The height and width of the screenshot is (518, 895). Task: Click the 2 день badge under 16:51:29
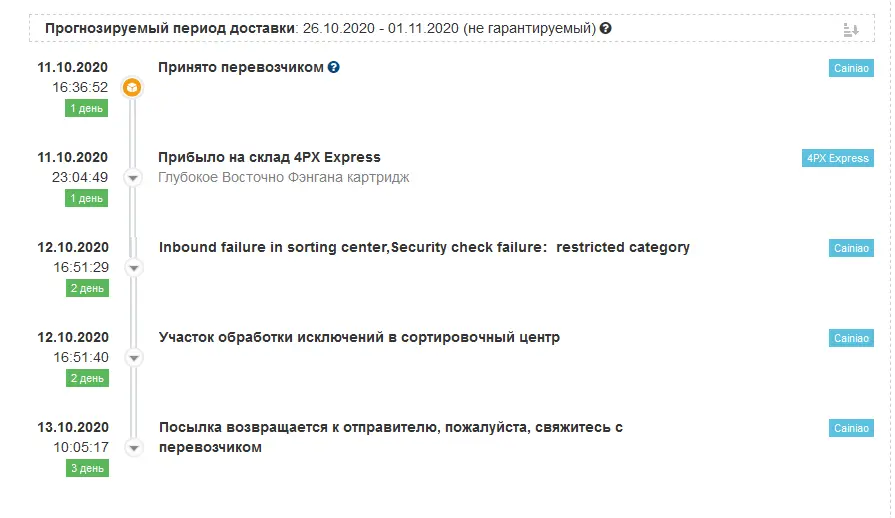(x=87, y=289)
